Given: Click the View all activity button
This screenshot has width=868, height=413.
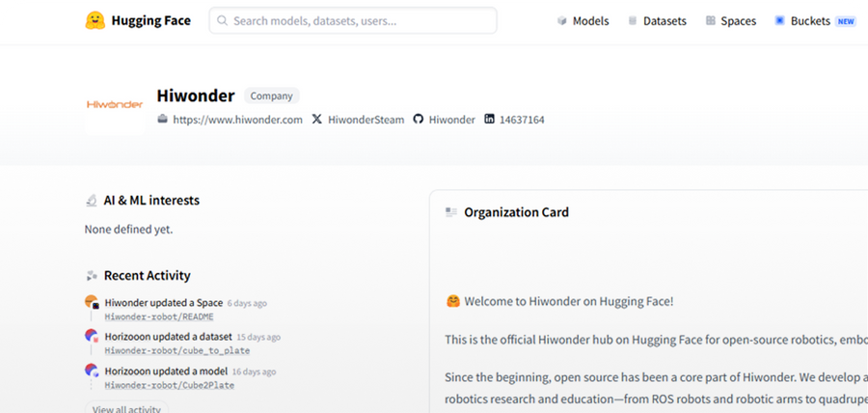Looking at the screenshot, I should coord(126,408).
